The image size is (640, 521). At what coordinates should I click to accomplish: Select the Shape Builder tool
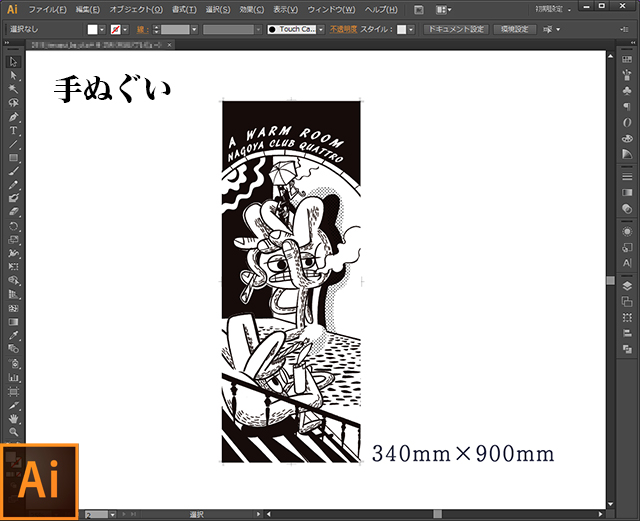[x=13, y=281]
